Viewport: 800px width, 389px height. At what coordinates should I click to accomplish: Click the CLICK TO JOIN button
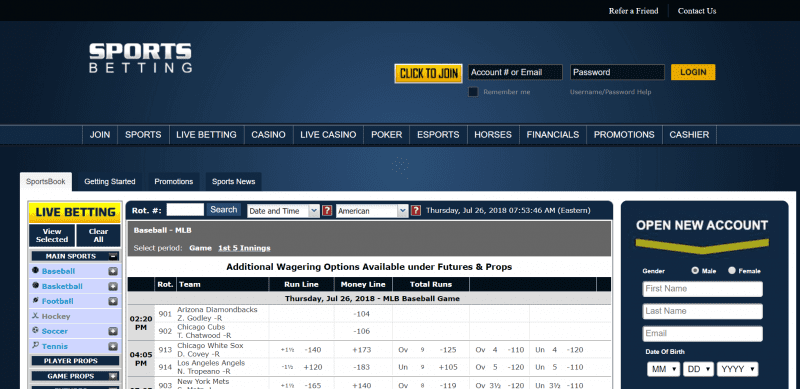[429, 73]
